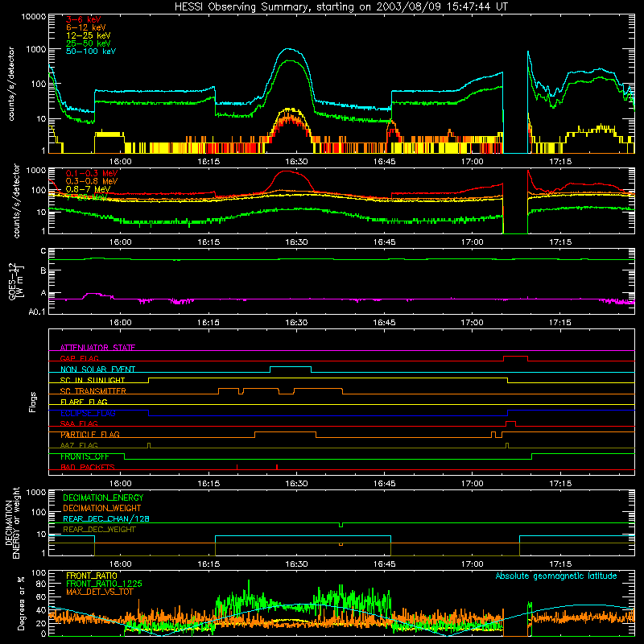
Task: Click the PARTICLE_FLAG label
Action: click(x=90, y=435)
